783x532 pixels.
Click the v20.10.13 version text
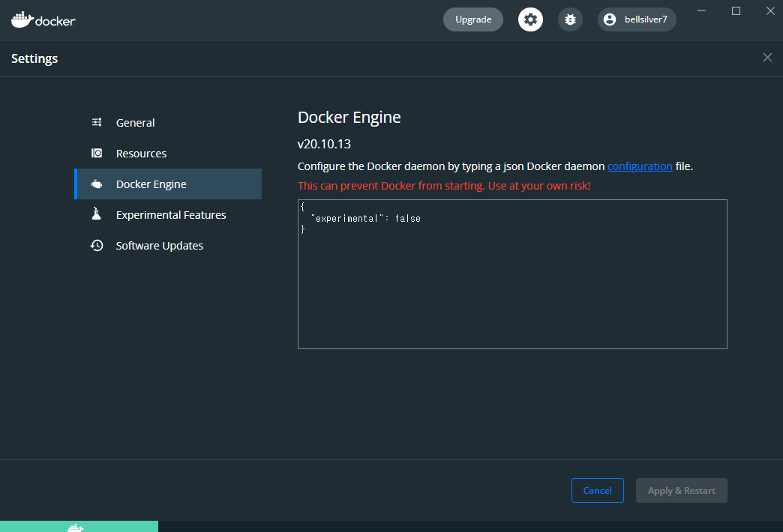pyautogui.click(x=324, y=144)
